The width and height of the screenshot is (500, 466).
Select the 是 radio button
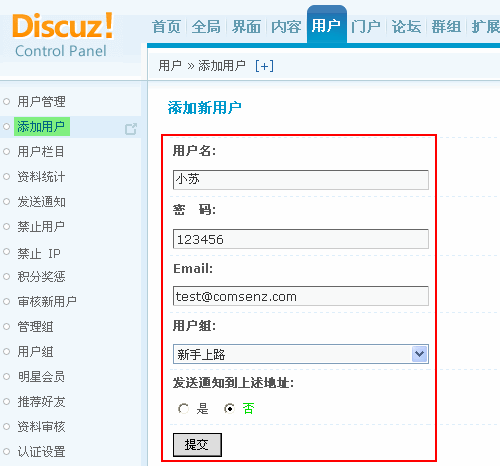click(x=183, y=408)
